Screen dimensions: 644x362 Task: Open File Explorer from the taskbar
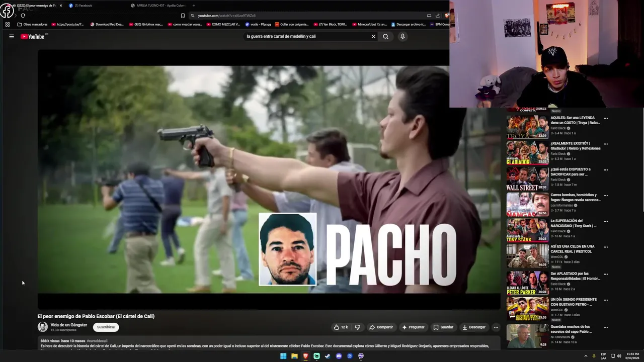click(294, 356)
